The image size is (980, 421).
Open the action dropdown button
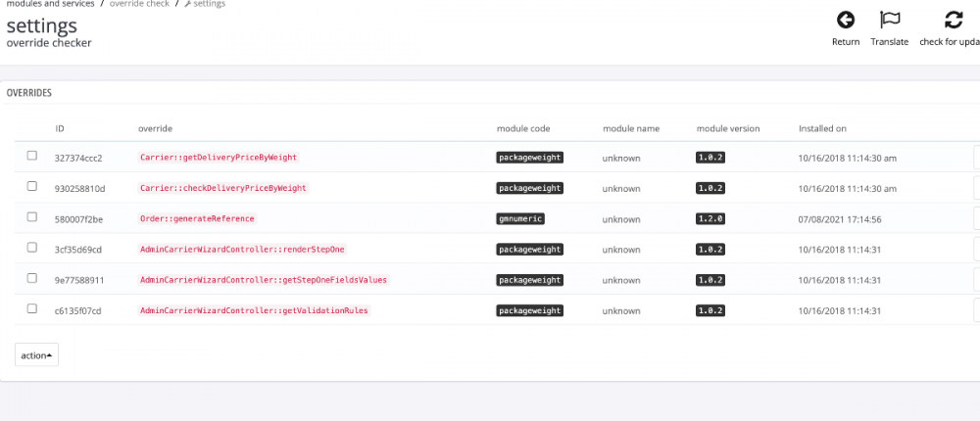coord(36,354)
